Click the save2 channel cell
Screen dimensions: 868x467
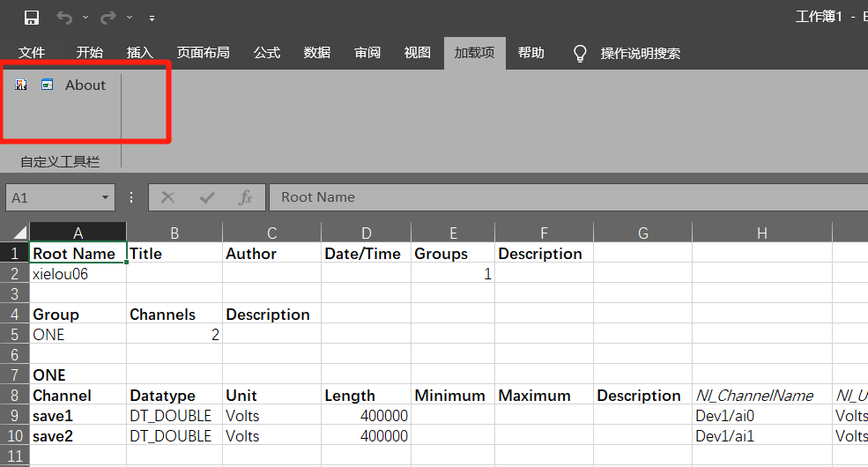tap(78, 436)
